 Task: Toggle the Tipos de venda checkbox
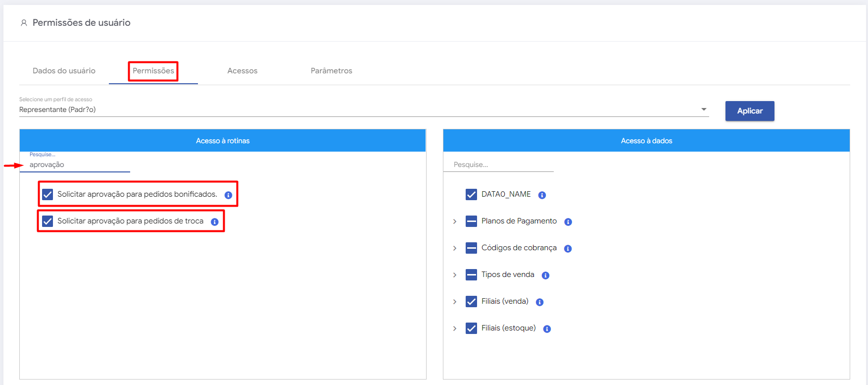(471, 275)
